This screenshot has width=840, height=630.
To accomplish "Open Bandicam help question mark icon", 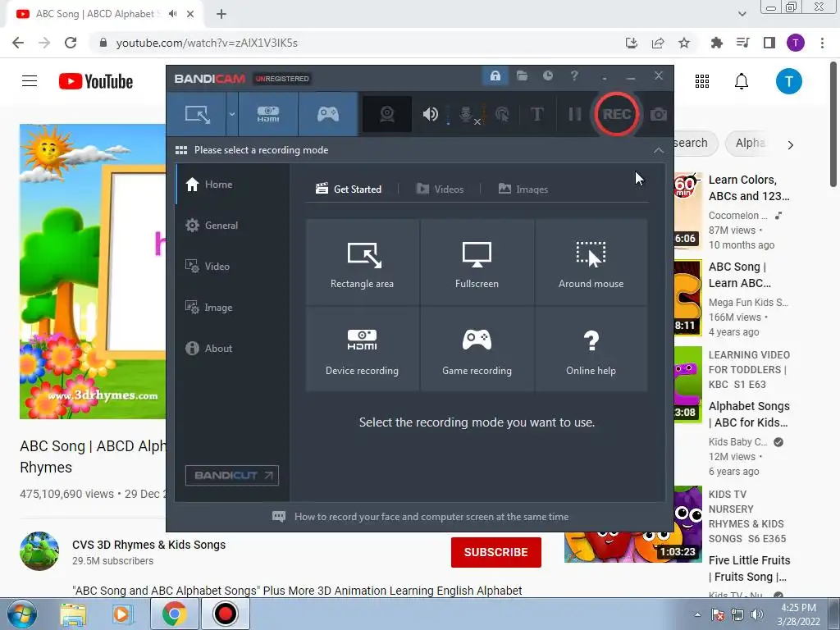I will (574, 76).
